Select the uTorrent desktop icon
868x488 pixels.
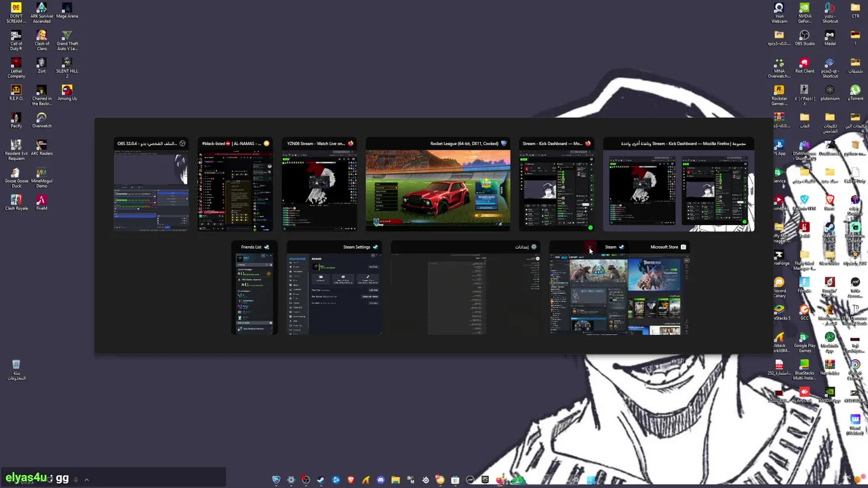point(855,94)
